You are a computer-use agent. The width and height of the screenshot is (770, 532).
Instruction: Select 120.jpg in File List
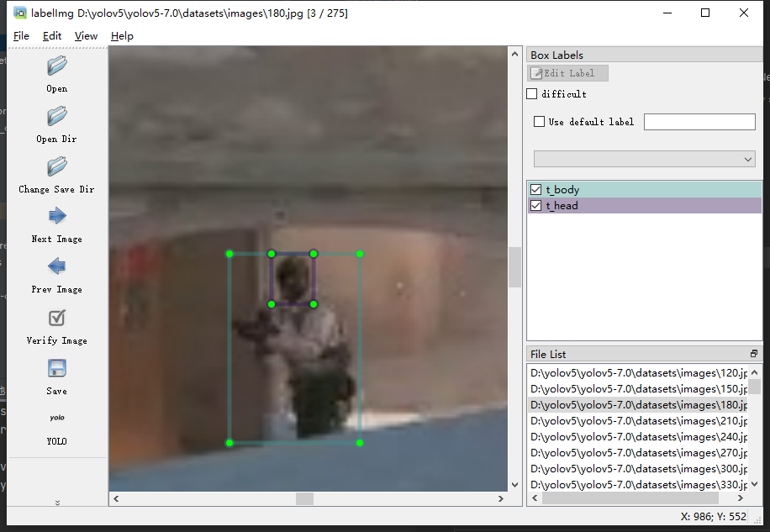click(x=638, y=373)
